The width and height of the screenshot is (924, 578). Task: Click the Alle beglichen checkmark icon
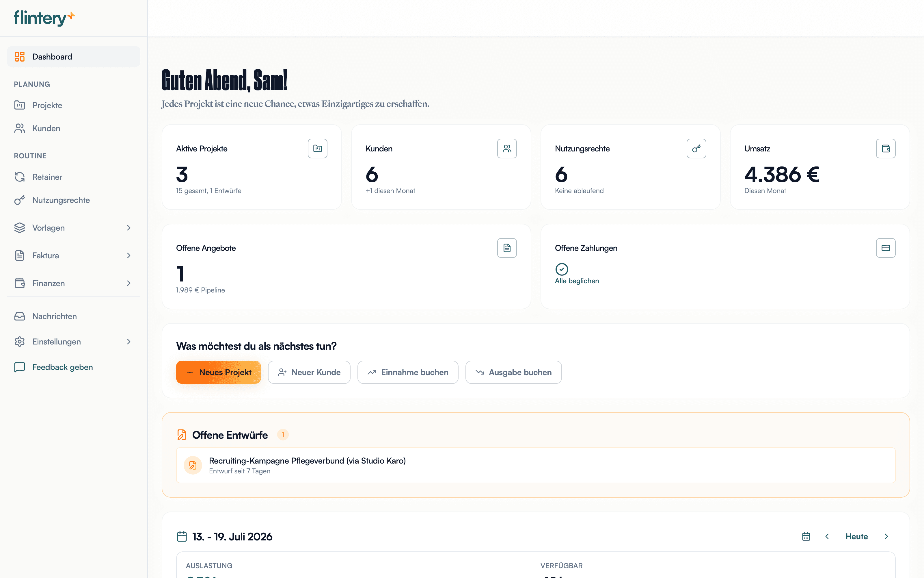(562, 269)
